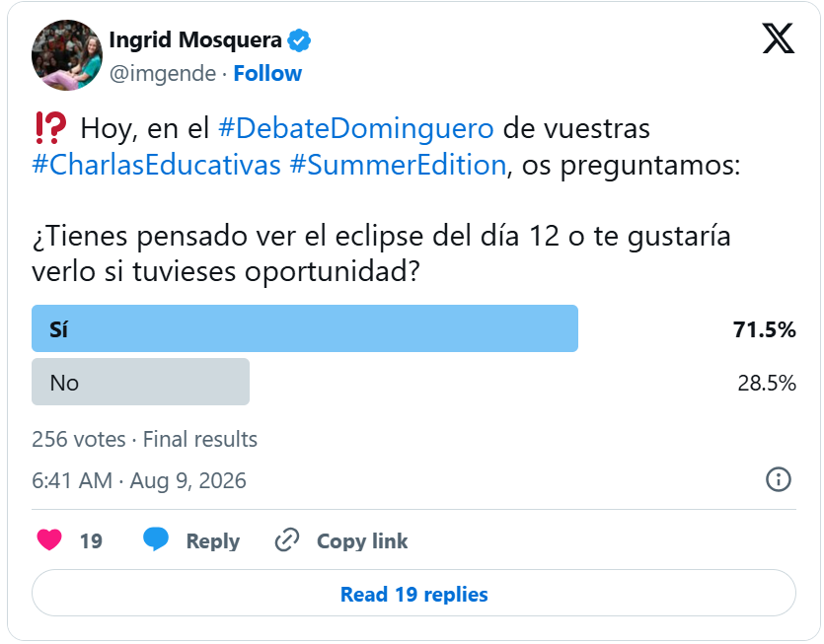Open Ingrid Mosquera's profile picture

tap(67, 55)
